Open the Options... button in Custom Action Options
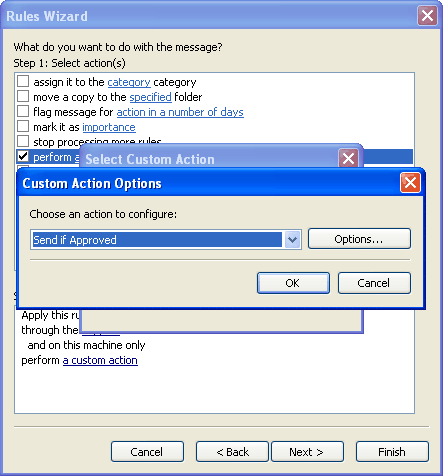 tap(359, 239)
